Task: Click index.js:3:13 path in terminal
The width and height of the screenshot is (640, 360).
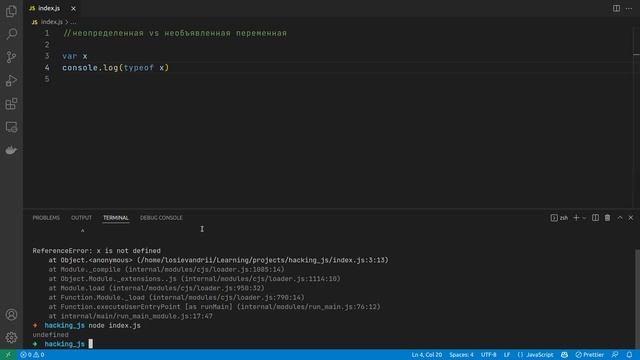Action: tap(358, 260)
